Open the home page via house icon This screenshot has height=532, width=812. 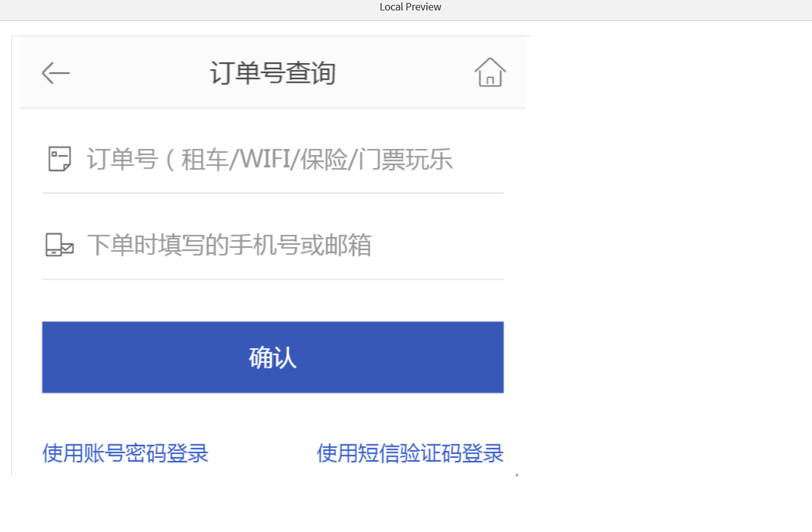coord(490,72)
